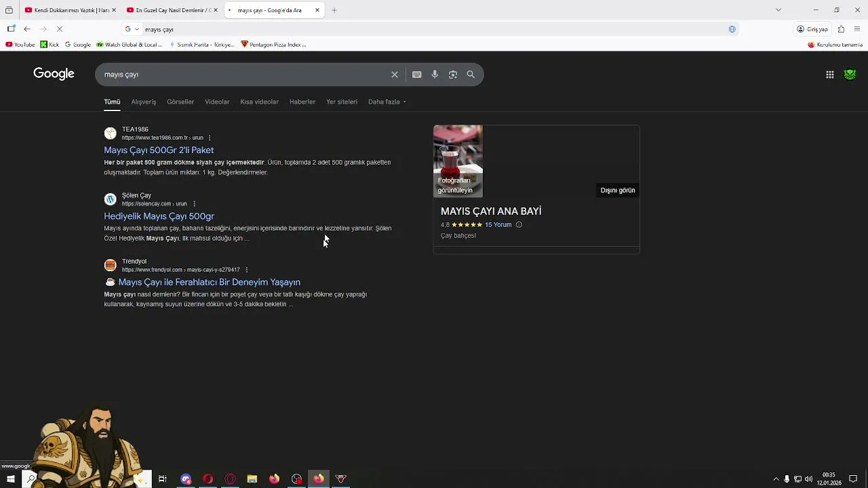Expand the Daha fazla filter menu
This screenshot has width=868, height=488.
coord(387,102)
